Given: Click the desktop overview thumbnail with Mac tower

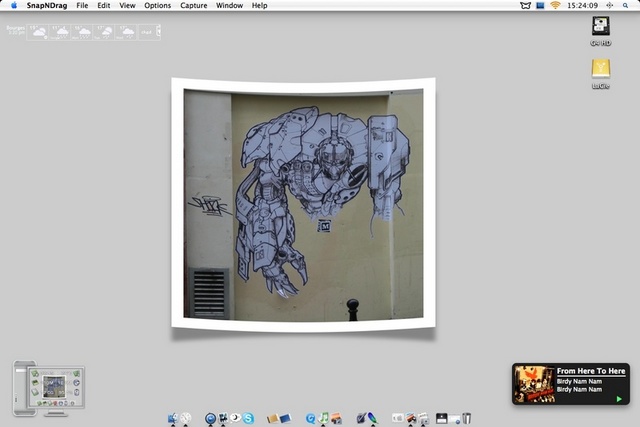Looking at the screenshot, I should [49, 388].
